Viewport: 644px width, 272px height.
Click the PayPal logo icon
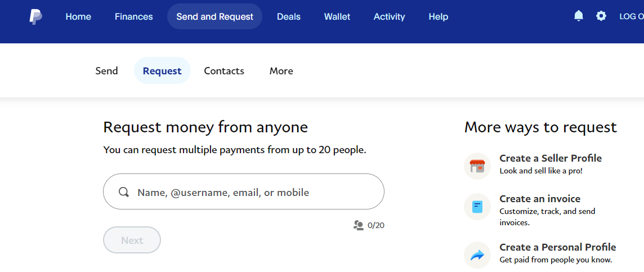(x=35, y=17)
